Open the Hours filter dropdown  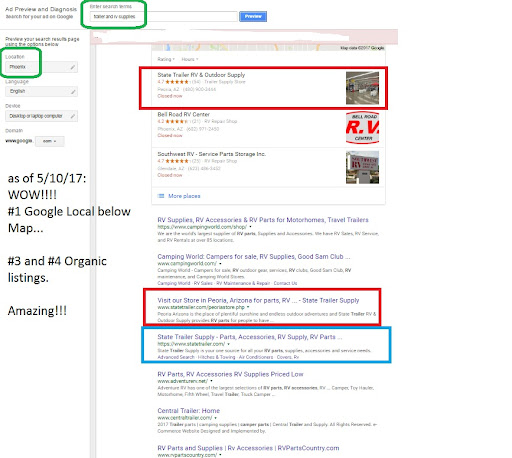point(190,59)
